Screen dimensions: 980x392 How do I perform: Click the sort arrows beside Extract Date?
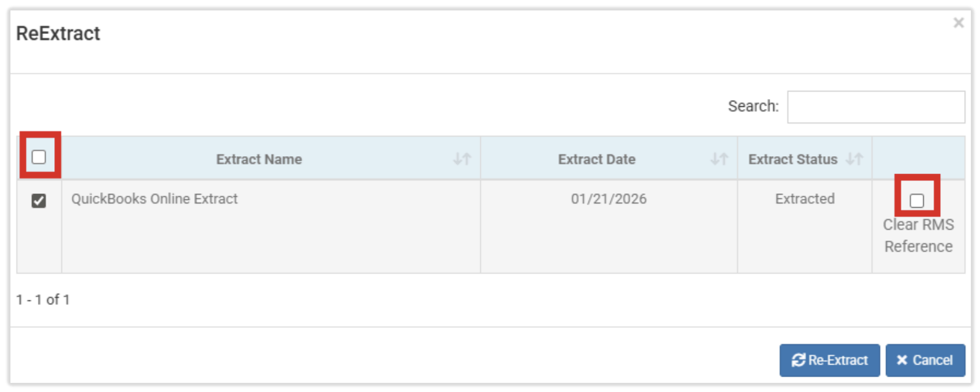coord(719,159)
